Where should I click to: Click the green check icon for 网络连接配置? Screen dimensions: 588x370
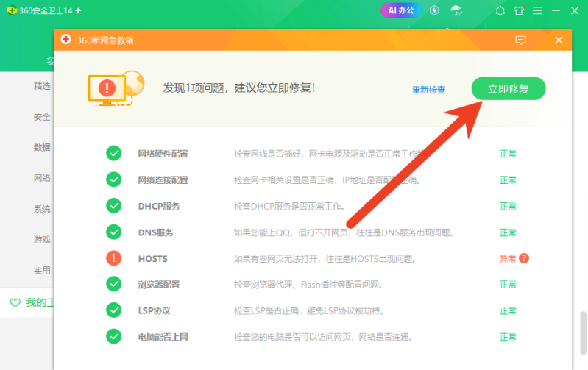(113, 179)
